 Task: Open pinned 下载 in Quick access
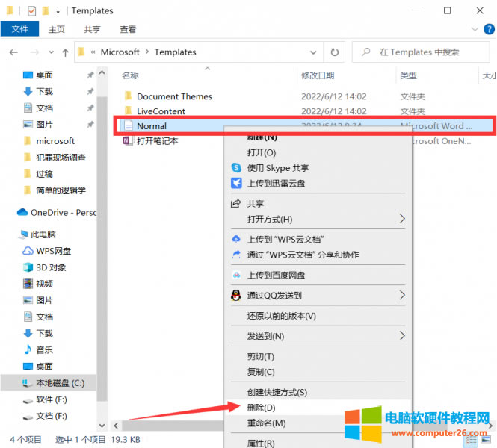44,92
